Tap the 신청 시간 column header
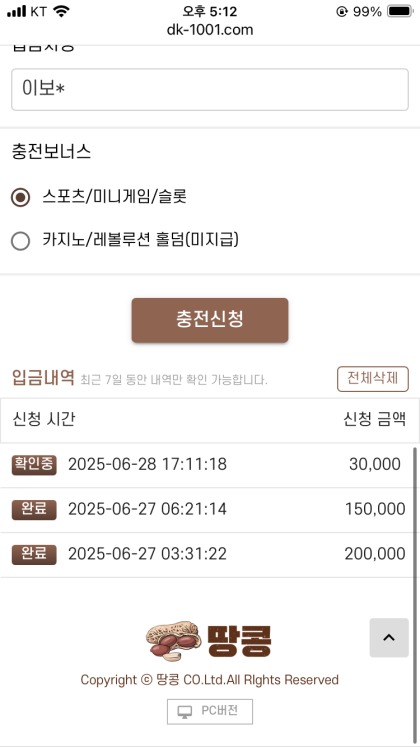The image size is (420, 747). click(43, 420)
